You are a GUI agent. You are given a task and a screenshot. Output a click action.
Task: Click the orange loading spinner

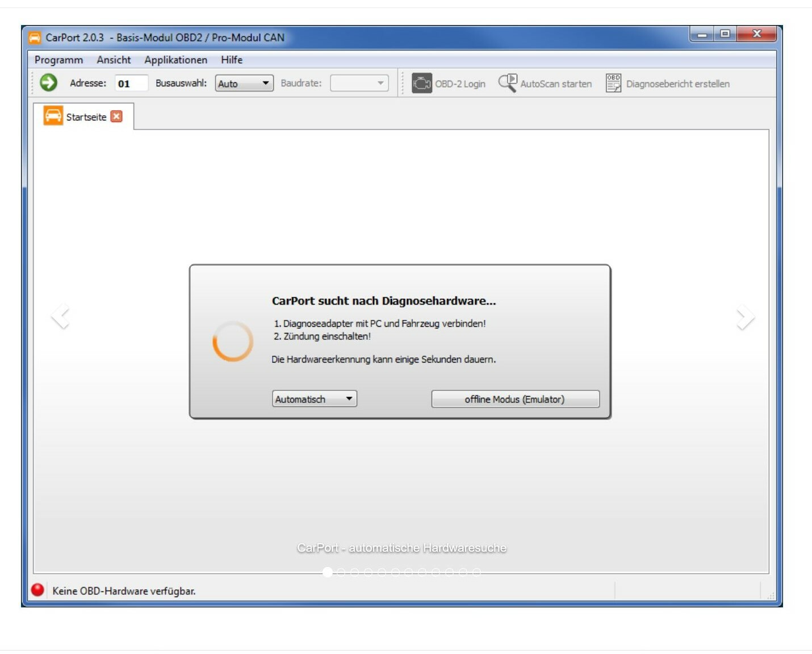coord(233,341)
